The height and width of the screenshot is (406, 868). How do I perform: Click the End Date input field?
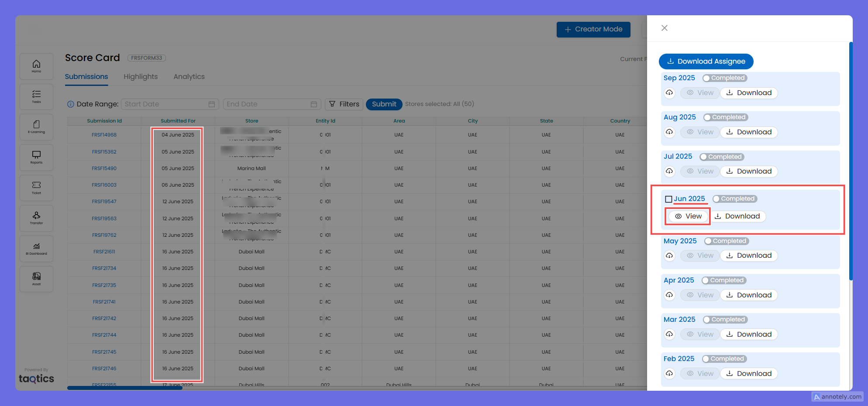tap(272, 104)
